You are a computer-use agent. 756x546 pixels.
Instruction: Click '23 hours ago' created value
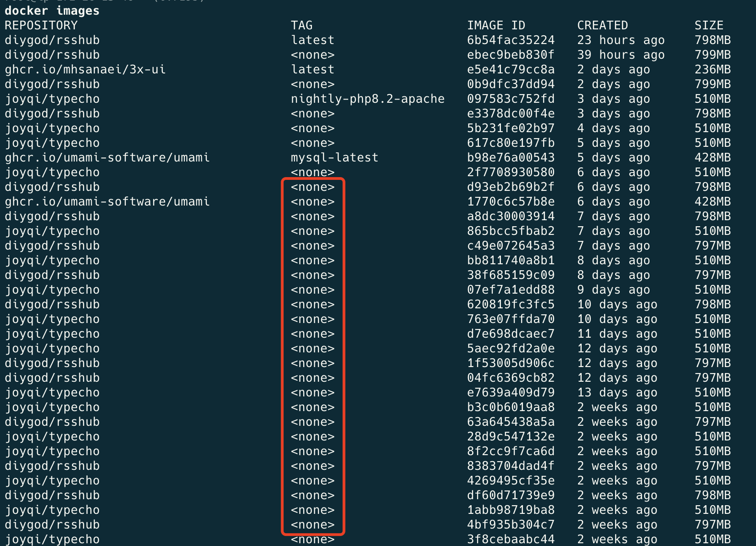point(621,40)
